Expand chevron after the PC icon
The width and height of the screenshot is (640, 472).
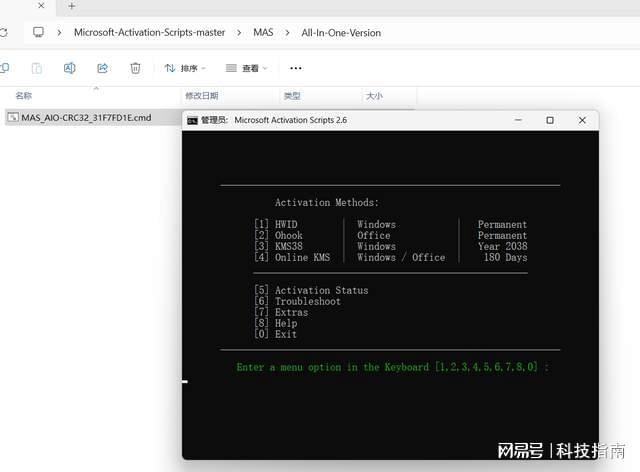click(x=60, y=33)
